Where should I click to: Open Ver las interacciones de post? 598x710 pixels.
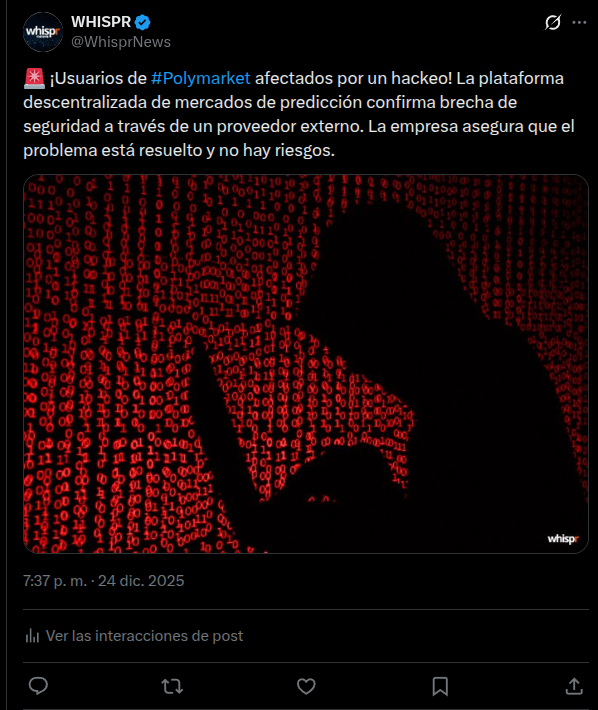pos(144,636)
